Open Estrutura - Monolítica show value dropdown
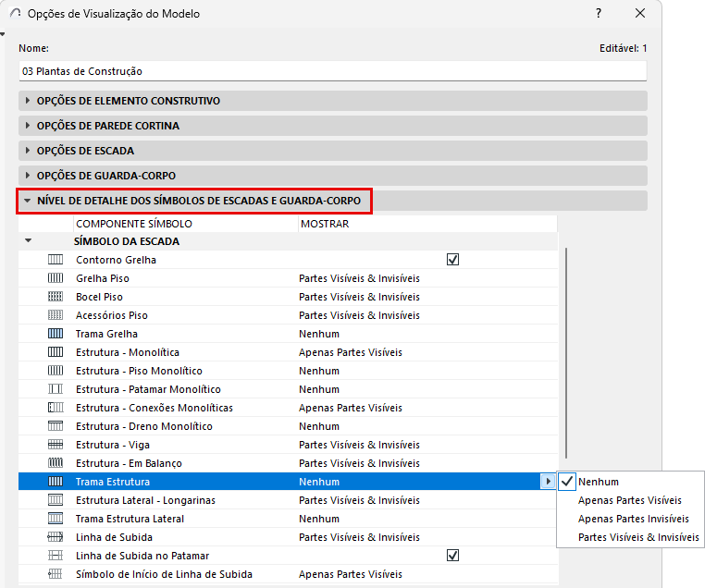This screenshot has height=588, width=717. pos(351,352)
